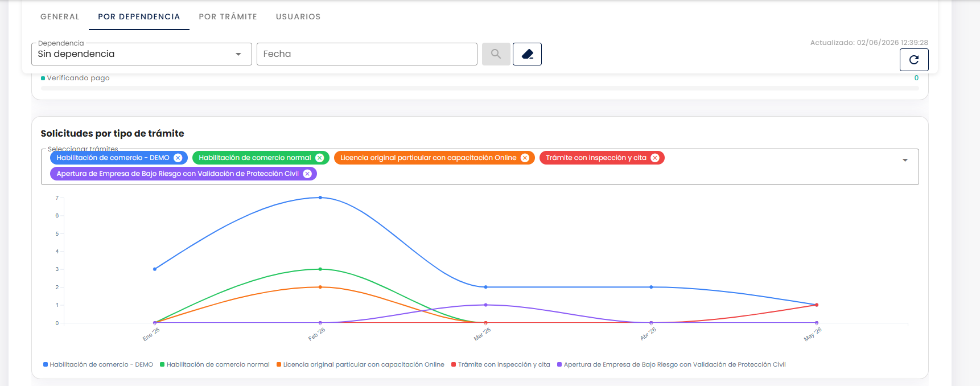This screenshot has height=386, width=980.
Task: Toggle the Habilitación de comercio - DEMO legend series
Action: click(98, 364)
